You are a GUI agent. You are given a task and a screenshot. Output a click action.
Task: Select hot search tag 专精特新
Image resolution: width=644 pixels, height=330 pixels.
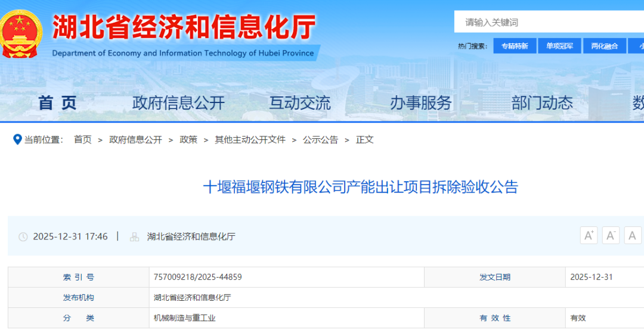pos(514,46)
